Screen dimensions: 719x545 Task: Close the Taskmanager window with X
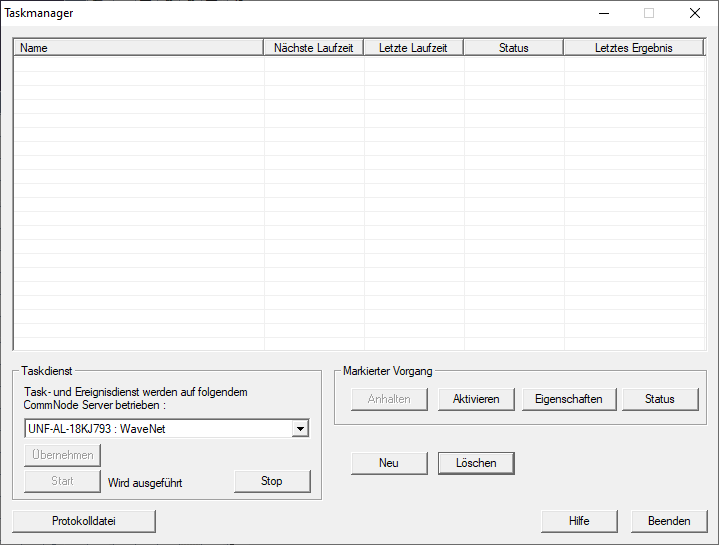tap(695, 14)
